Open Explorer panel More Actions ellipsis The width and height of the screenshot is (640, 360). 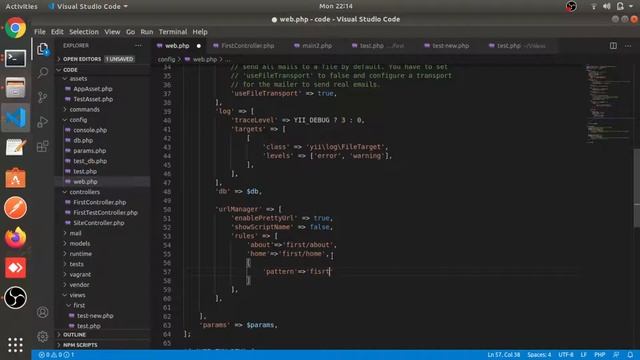pos(139,46)
